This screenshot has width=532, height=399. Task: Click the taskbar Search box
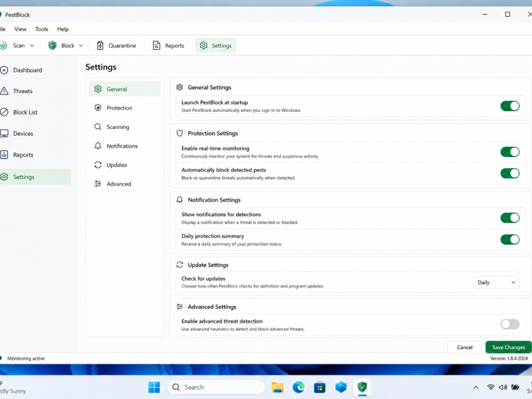click(x=215, y=387)
